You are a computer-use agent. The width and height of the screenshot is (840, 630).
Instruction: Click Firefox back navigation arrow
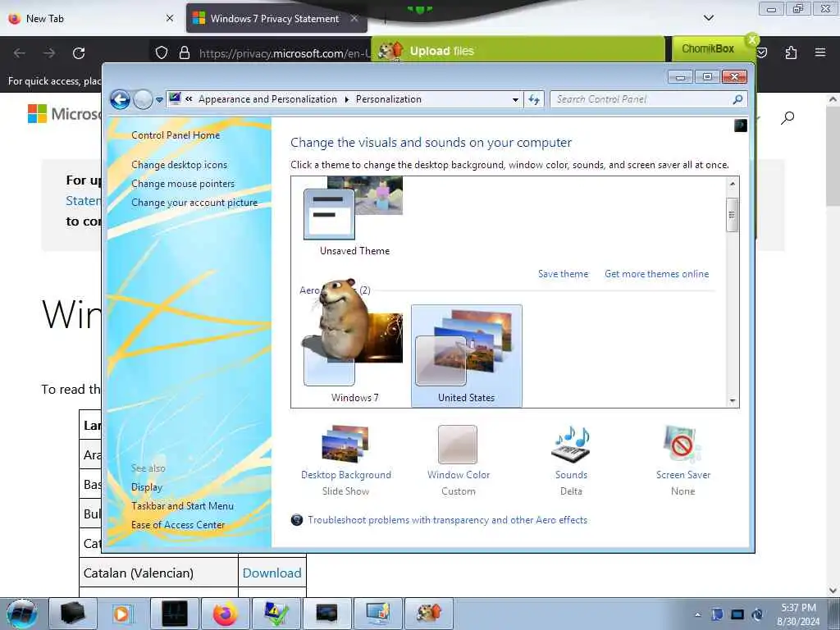pos(20,53)
